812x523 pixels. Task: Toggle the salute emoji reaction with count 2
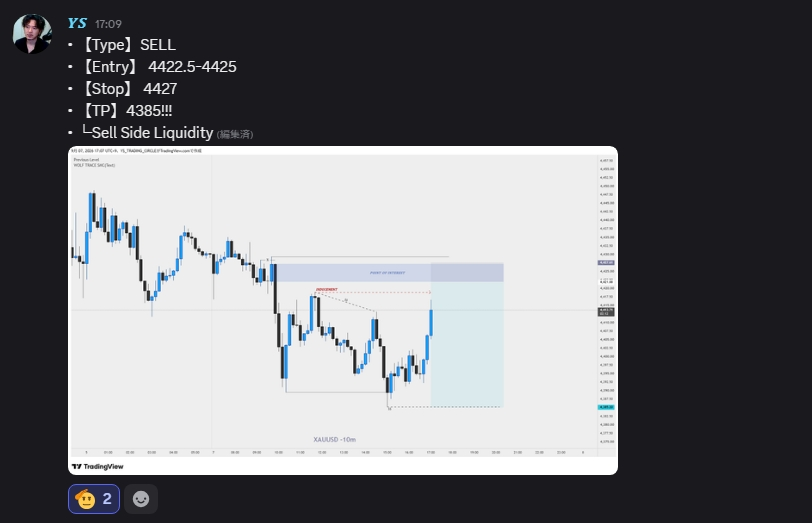94,499
